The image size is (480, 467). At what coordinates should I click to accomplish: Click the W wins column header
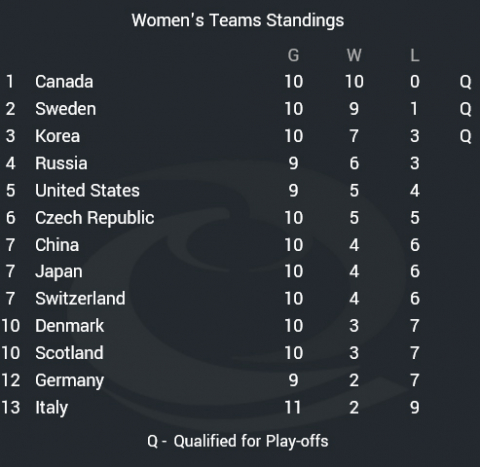(x=354, y=55)
